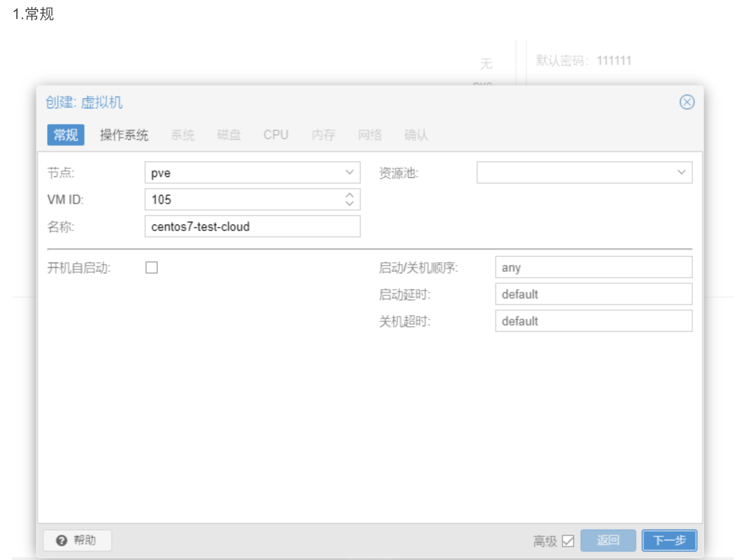Focus the 启动/关机顺序 order field

click(x=593, y=267)
